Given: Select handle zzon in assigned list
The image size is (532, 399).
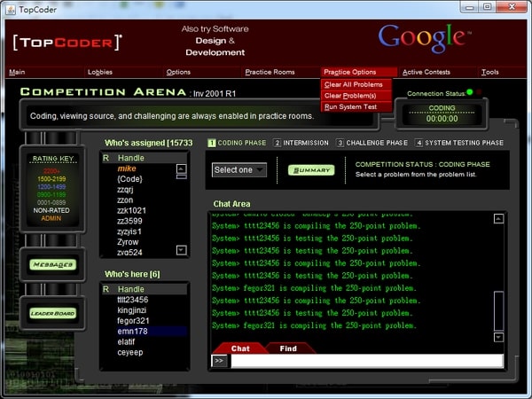Looking at the screenshot, I should pyautogui.click(x=125, y=200).
